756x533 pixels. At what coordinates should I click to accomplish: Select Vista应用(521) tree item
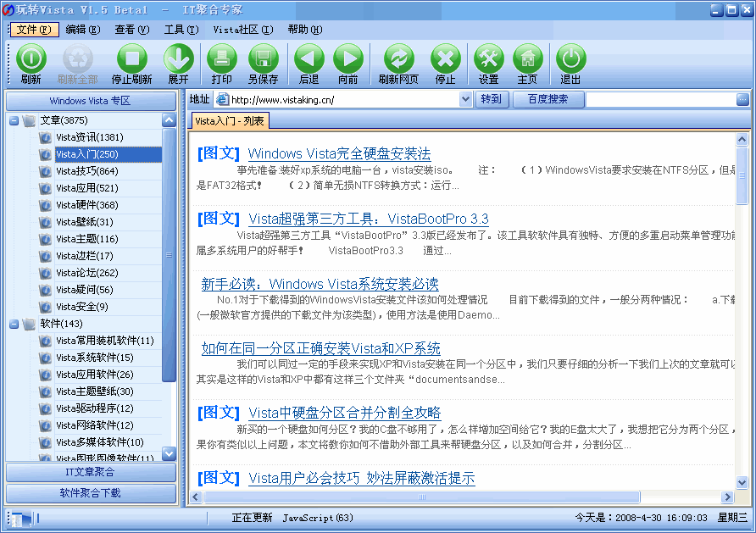pos(87,188)
